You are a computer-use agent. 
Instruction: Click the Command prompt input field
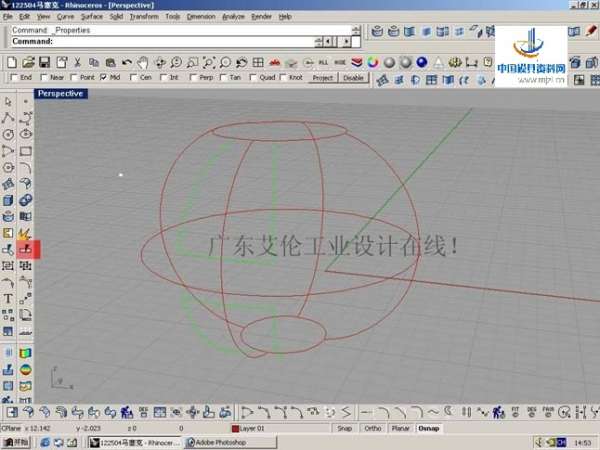pos(165,41)
